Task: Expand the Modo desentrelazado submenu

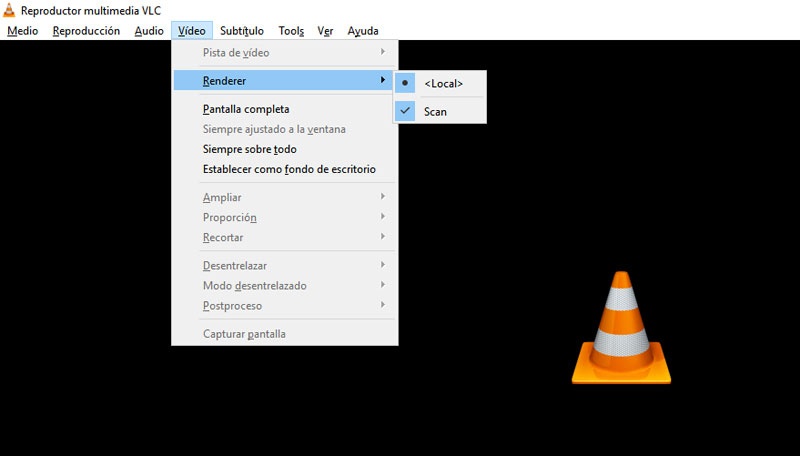Action: 285,286
